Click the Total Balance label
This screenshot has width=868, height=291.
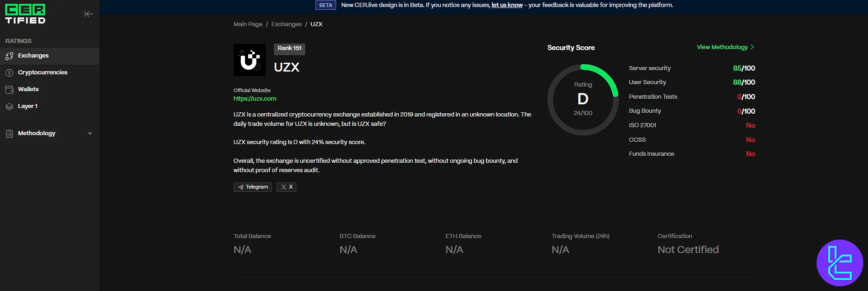click(252, 236)
